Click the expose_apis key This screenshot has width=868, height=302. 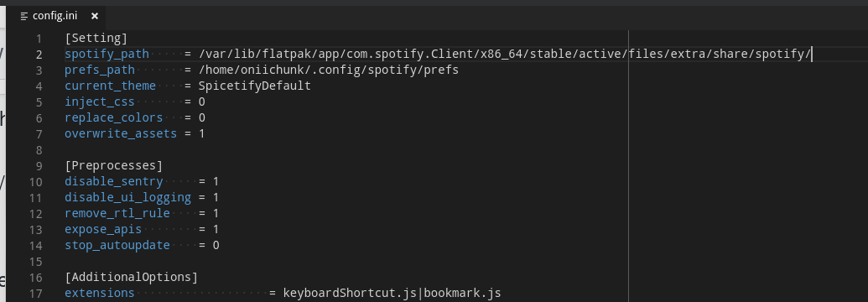point(103,230)
